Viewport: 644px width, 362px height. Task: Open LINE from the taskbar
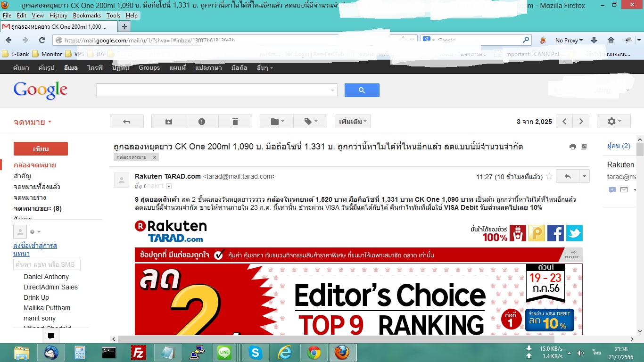tap(224, 353)
